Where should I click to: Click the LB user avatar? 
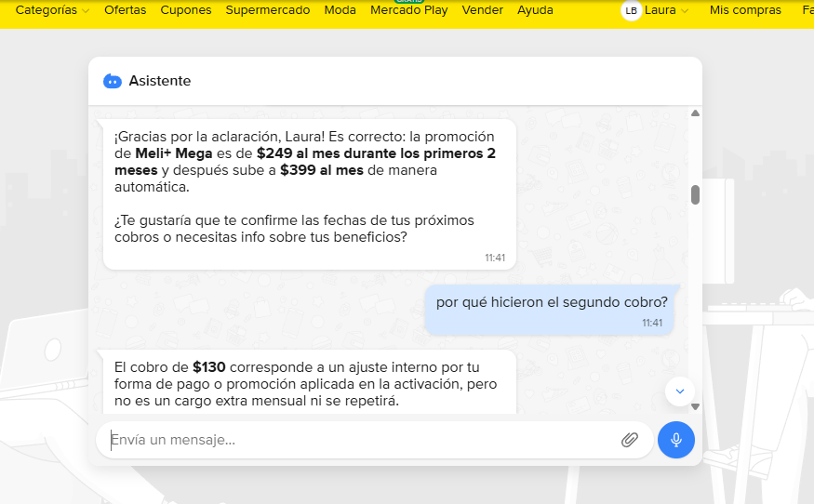(x=632, y=10)
